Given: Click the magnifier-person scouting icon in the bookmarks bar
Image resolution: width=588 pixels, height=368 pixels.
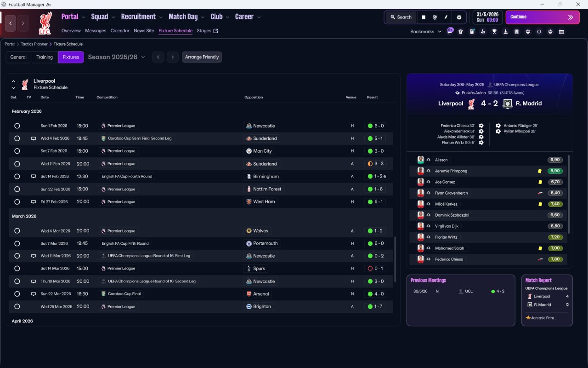Looking at the screenshot, I should [483, 32].
